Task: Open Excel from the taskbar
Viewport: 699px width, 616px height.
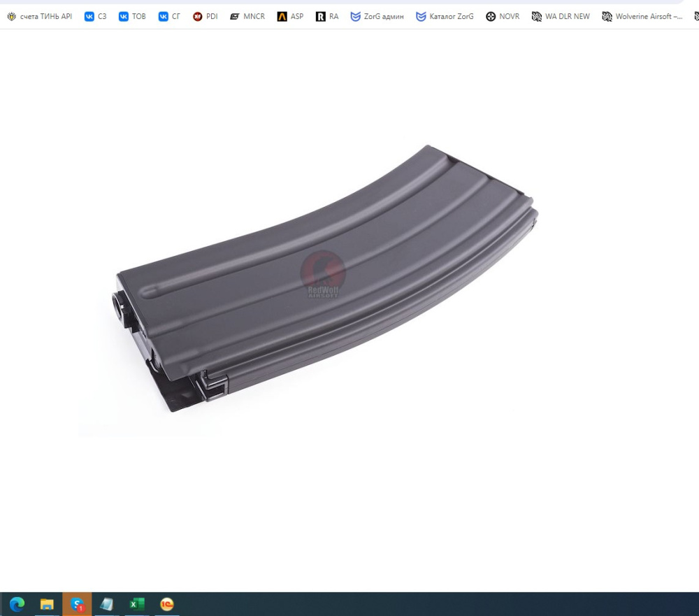Action: click(x=137, y=604)
